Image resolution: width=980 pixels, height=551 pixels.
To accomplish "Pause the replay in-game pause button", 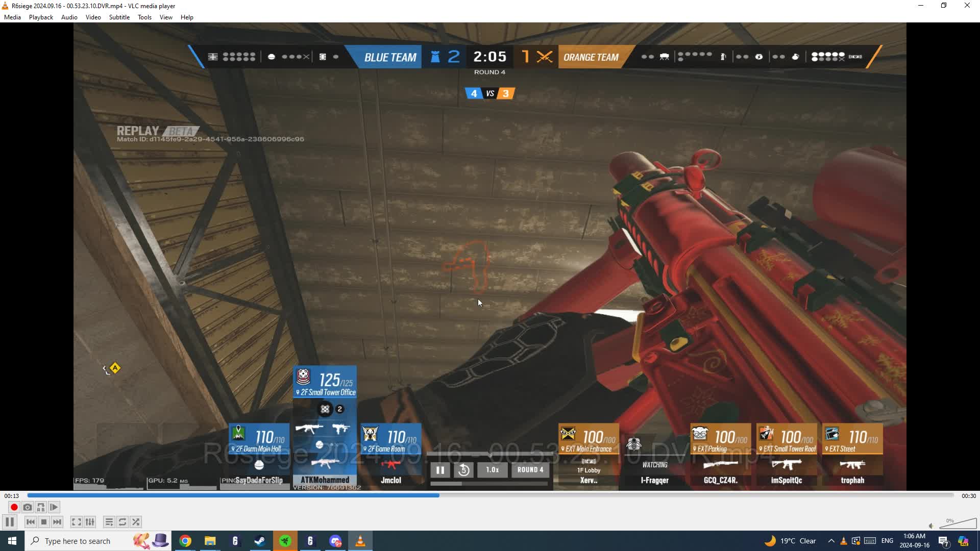I will point(439,470).
